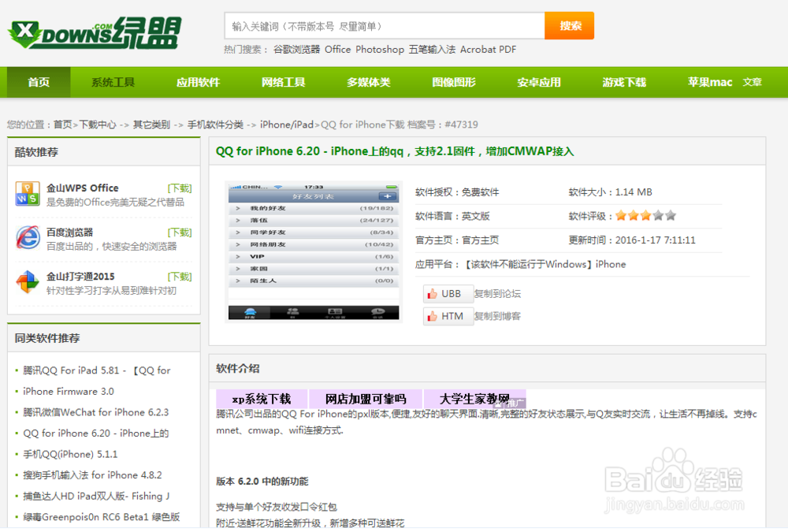Open the 图像图形 navigation tab

pyautogui.click(x=454, y=82)
